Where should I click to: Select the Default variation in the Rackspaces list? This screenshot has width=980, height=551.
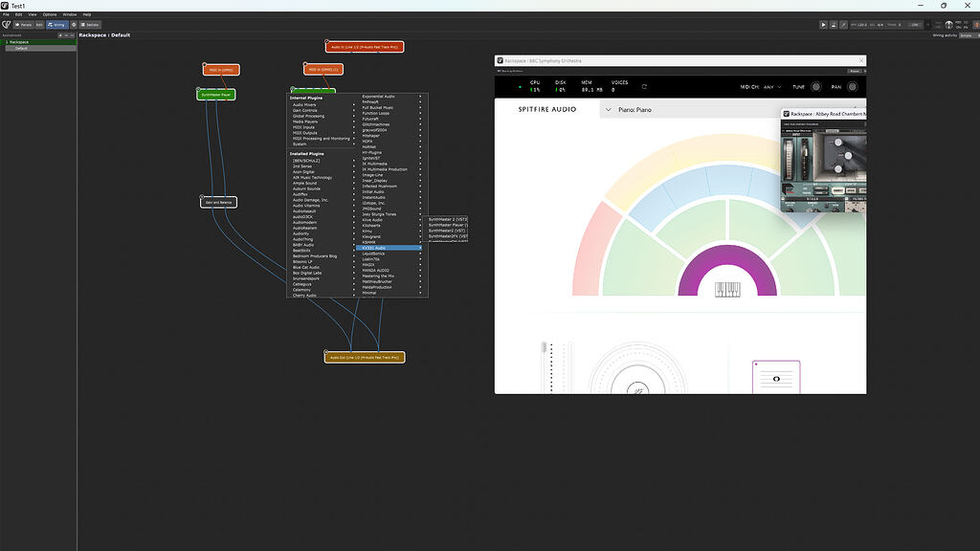point(21,48)
